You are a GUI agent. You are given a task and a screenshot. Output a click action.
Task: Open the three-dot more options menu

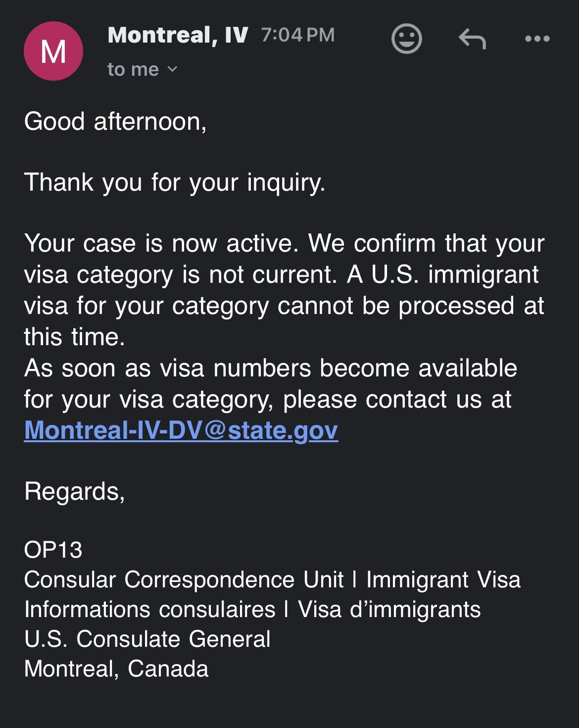(537, 39)
